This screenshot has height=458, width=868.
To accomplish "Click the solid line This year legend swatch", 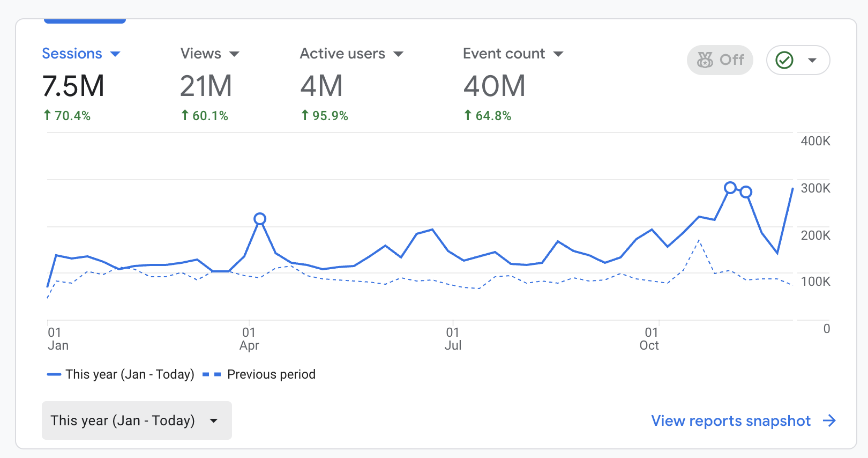I will [x=54, y=374].
